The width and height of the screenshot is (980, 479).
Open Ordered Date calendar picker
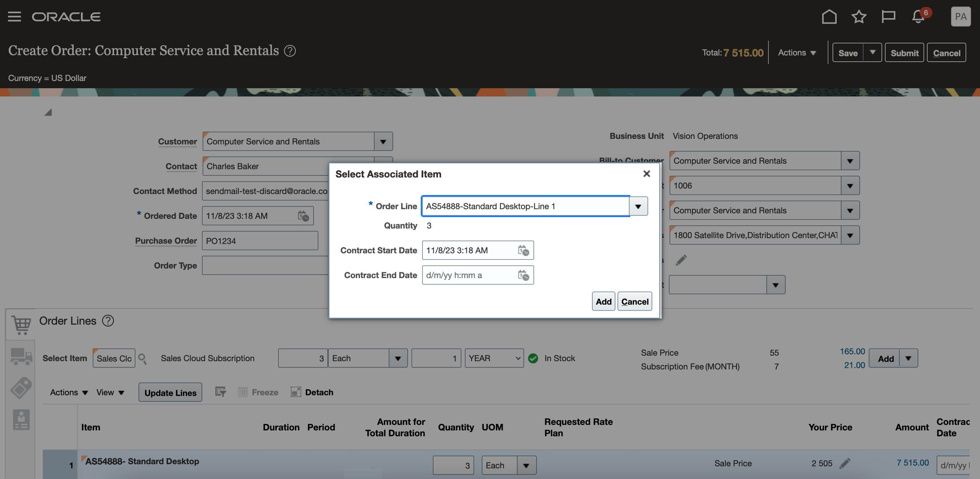(x=303, y=216)
